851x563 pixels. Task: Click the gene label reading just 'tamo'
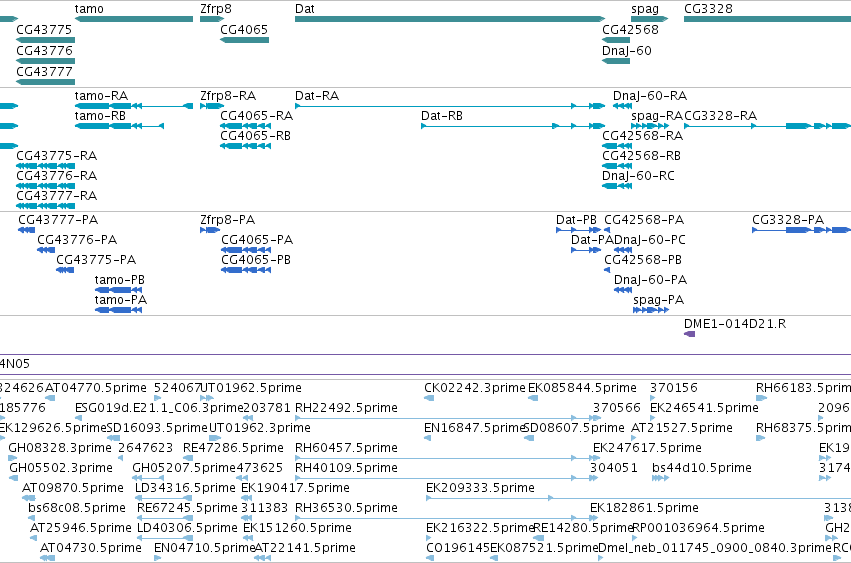89,9
